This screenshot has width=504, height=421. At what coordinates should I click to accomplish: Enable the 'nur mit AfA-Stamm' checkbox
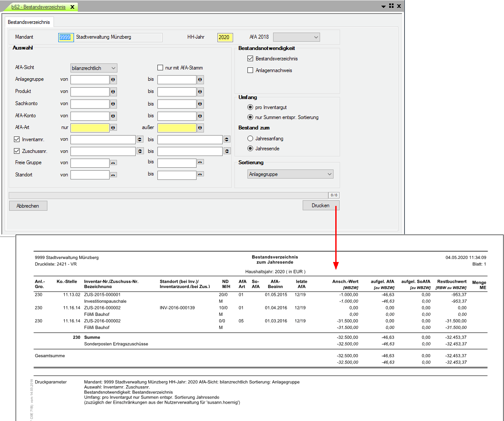[x=160, y=68]
